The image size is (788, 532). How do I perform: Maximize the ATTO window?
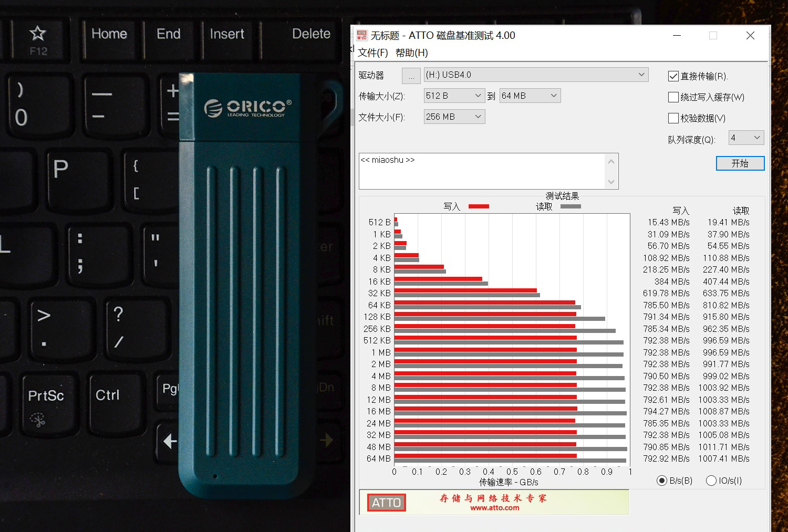pos(713,35)
